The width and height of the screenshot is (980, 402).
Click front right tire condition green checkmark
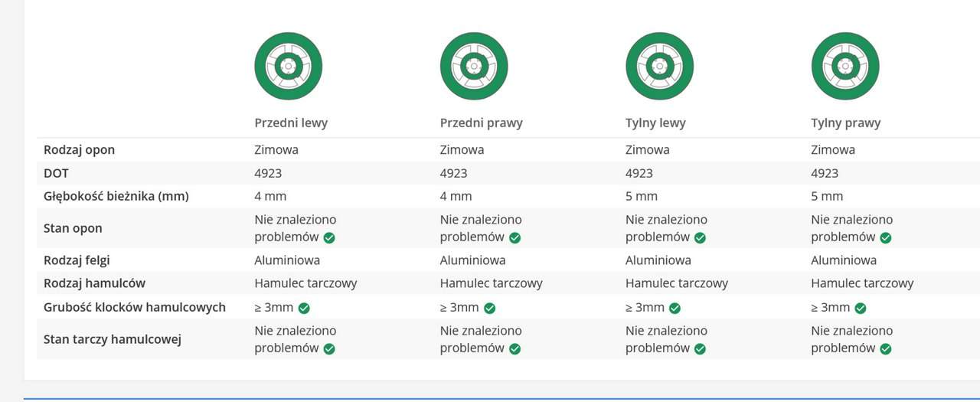(514, 237)
